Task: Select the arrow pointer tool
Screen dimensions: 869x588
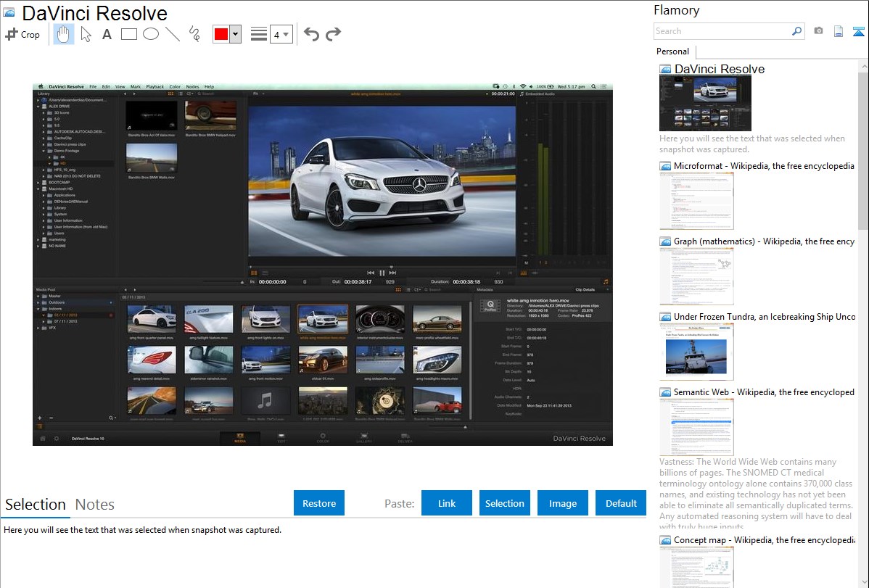Action: (86, 34)
